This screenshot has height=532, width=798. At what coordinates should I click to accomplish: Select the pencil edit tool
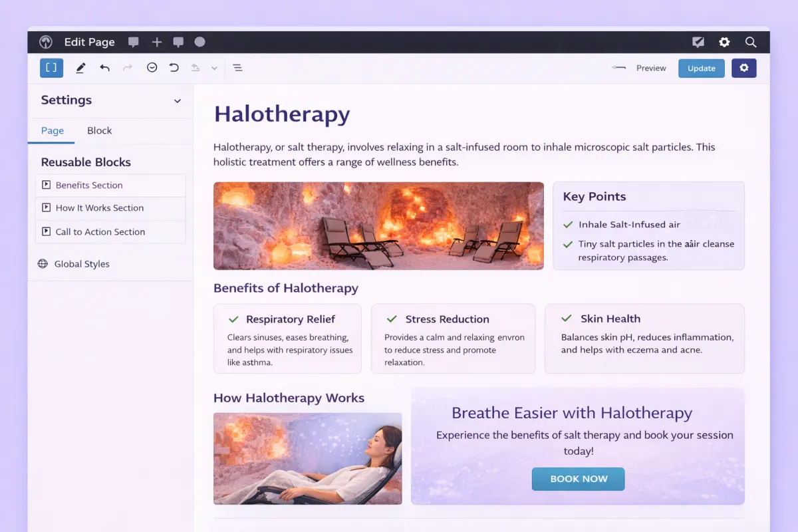(x=80, y=68)
